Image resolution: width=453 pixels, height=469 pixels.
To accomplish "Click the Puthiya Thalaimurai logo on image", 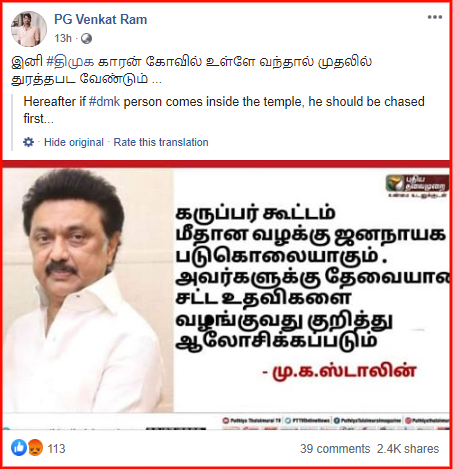I will click(x=417, y=185).
